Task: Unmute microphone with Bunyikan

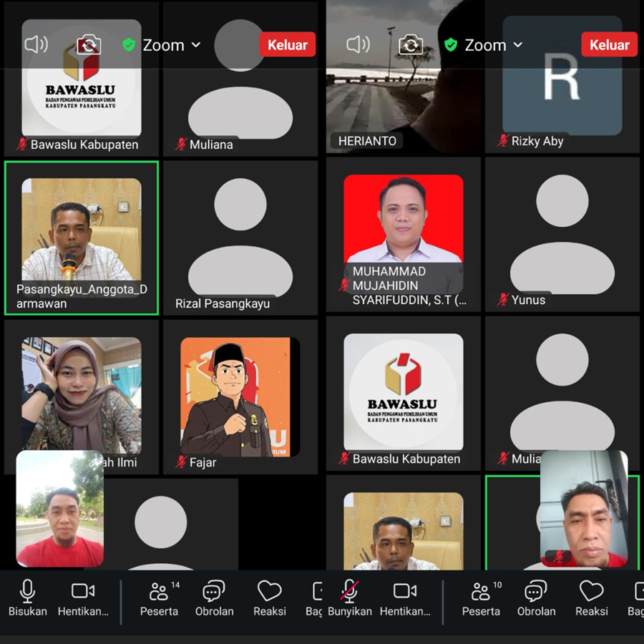Action: coord(349,598)
